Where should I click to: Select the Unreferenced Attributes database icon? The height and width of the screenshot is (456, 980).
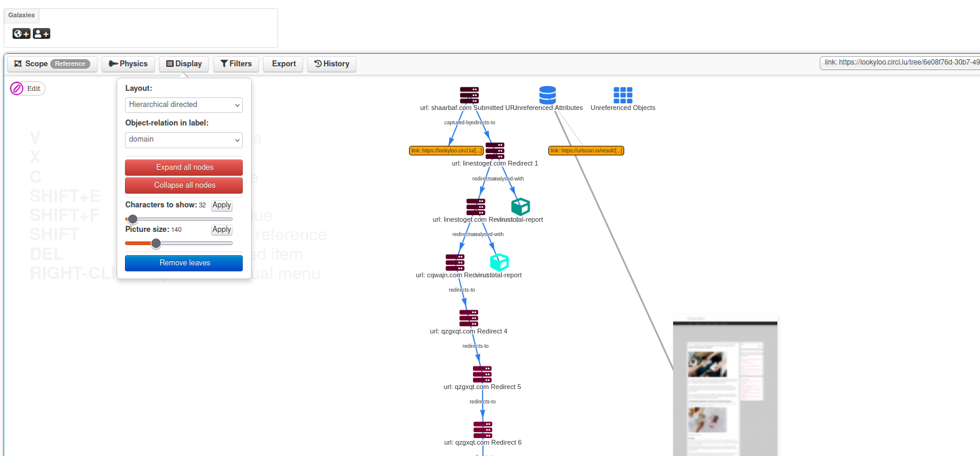(547, 95)
